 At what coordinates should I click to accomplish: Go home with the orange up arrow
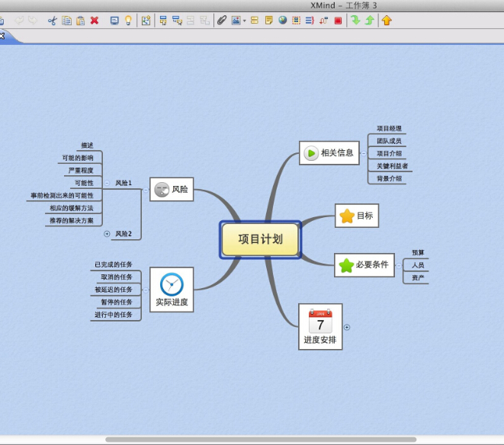[x=387, y=21]
